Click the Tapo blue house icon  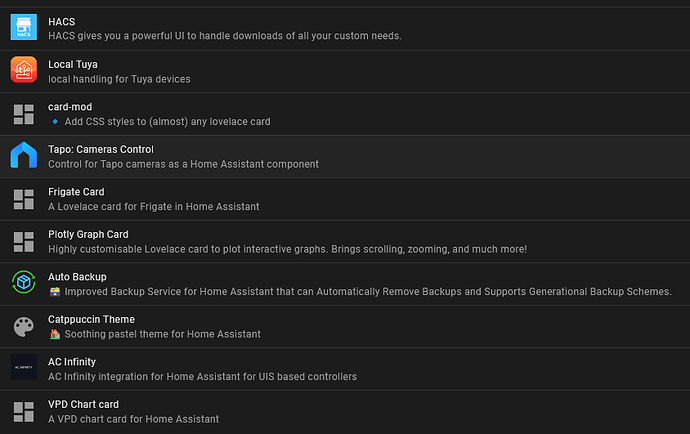coord(23,155)
